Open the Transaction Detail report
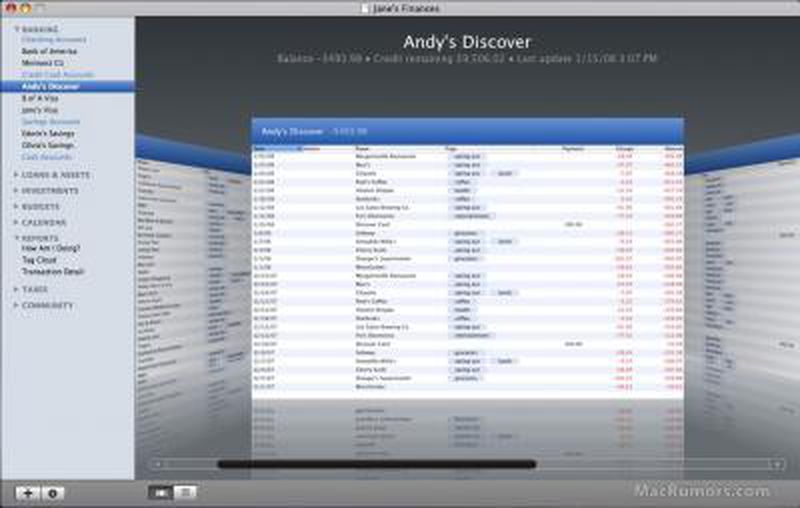The image size is (800, 508). tap(52, 271)
